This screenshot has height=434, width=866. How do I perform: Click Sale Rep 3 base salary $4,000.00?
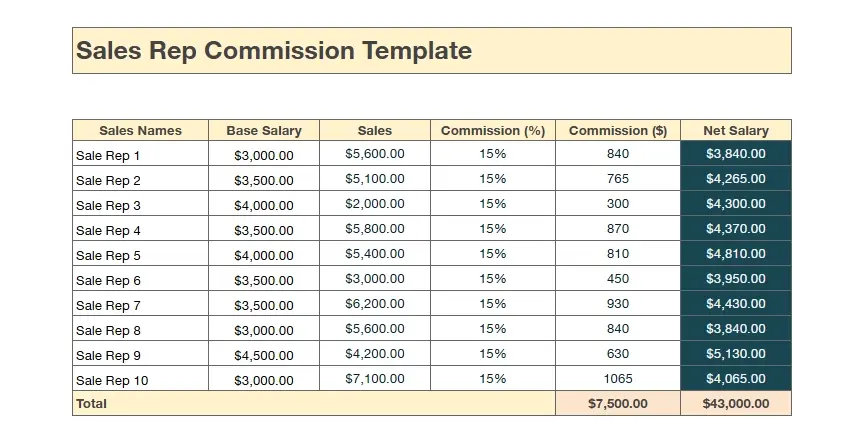264,205
